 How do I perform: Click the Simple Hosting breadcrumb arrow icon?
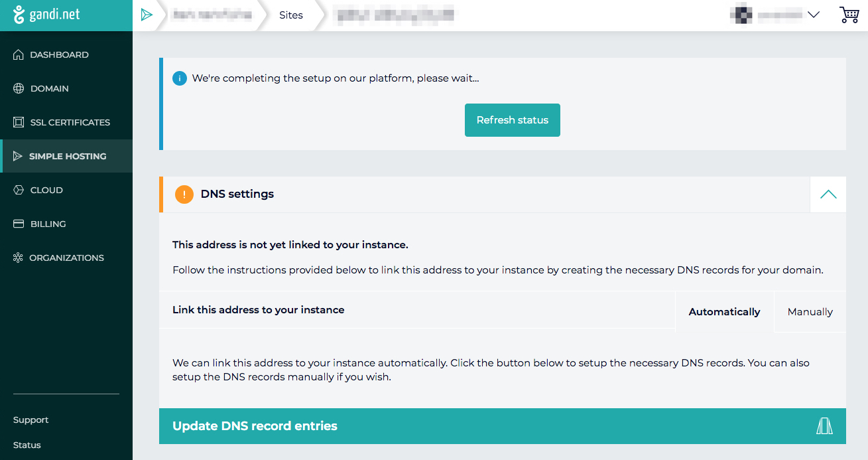(x=147, y=15)
